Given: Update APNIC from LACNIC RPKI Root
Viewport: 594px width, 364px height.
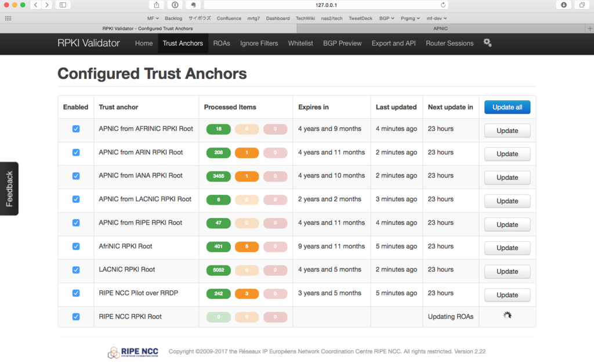Looking at the screenshot, I should (507, 201).
